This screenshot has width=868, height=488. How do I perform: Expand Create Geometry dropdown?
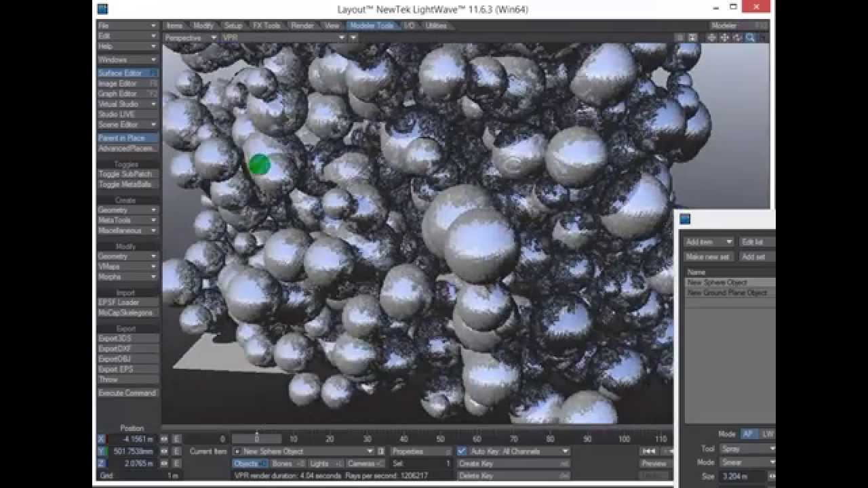click(x=127, y=210)
